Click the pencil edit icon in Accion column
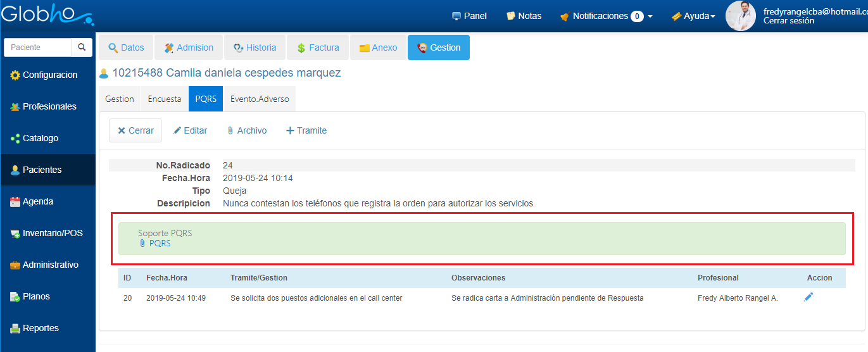The width and height of the screenshot is (868, 352). (x=808, y=297)
